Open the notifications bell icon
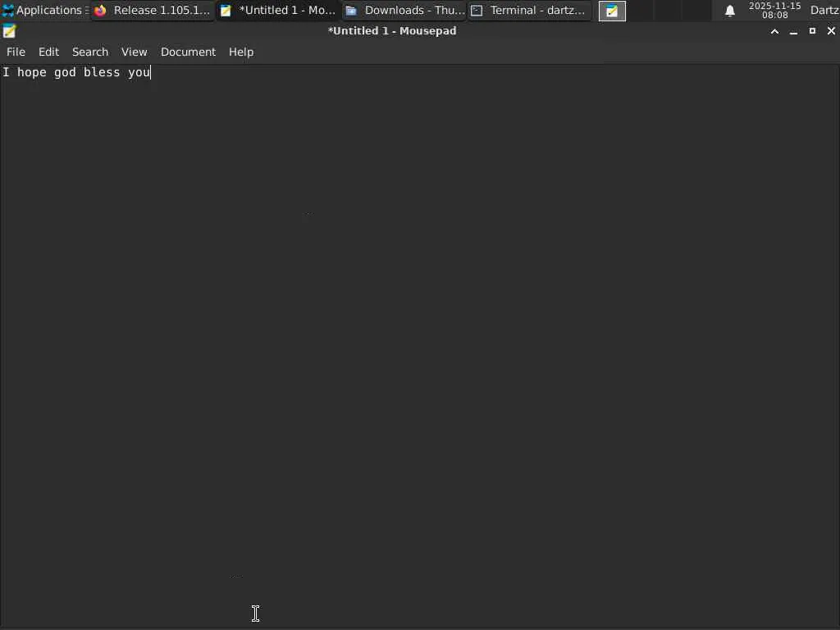 729,11
